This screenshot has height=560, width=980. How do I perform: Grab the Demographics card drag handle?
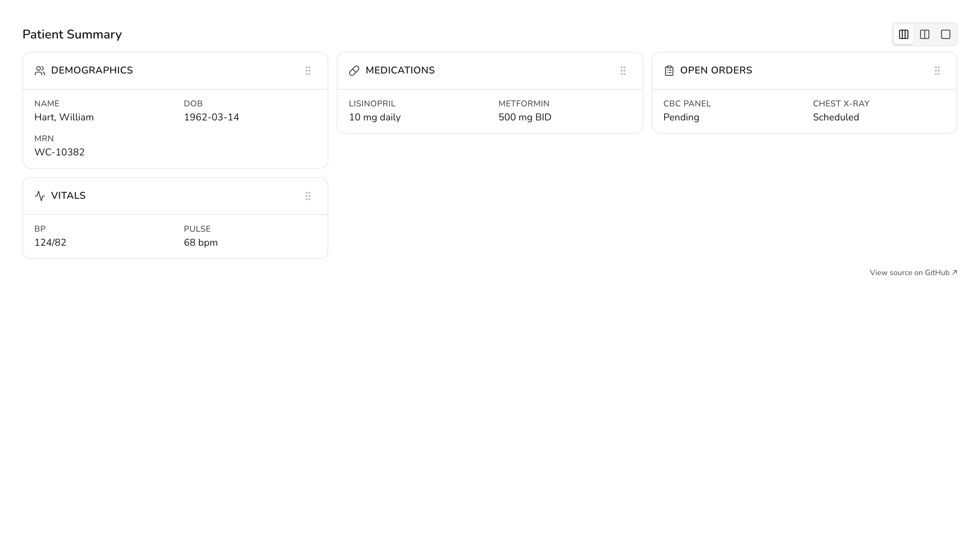click(308, 71)
